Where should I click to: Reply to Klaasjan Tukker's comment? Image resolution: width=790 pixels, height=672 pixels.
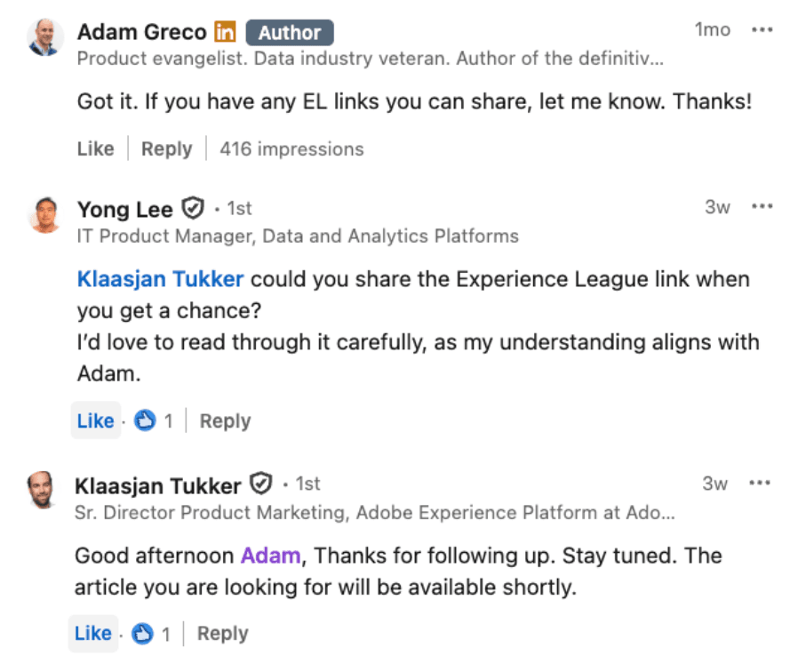(x=222, y=634)
